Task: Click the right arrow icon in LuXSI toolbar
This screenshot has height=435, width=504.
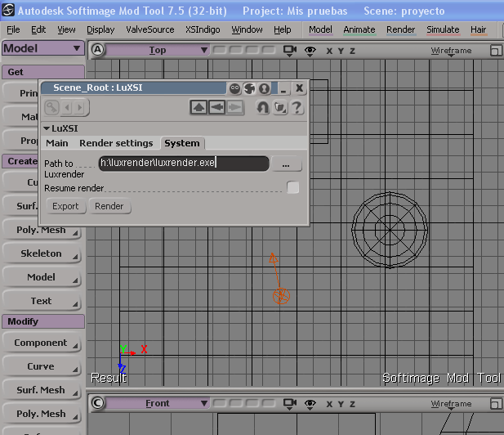Action: [235, 107]
